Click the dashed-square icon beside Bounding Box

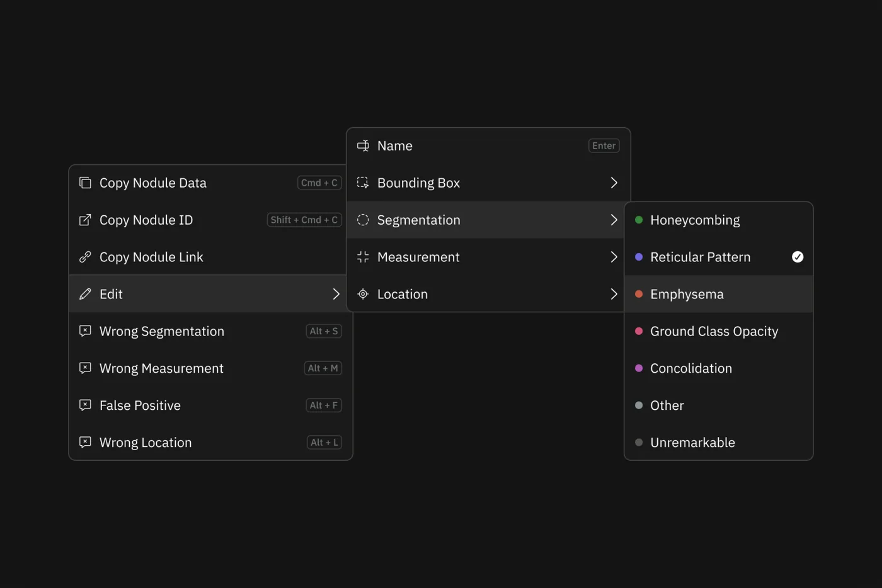pyautogui.click(x=363, y=183)
